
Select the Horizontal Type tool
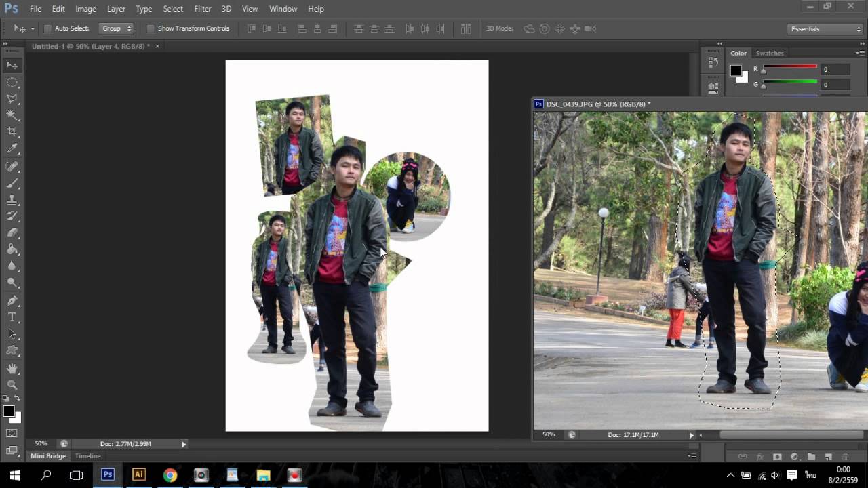pos(12,317)
